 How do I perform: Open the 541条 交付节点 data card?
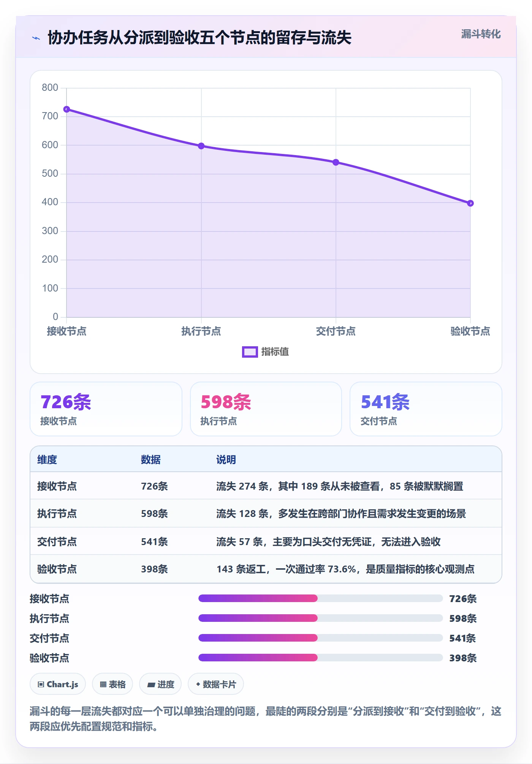[x=426, y=409]
